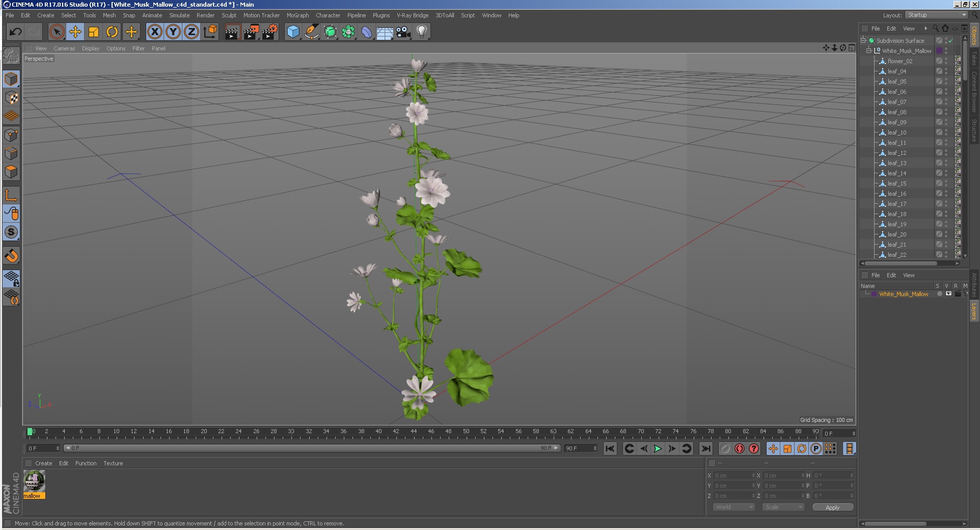Toggle White_Musk_Mallow layer visibility eye
980x530 pixels.
[x=948, y=294]
